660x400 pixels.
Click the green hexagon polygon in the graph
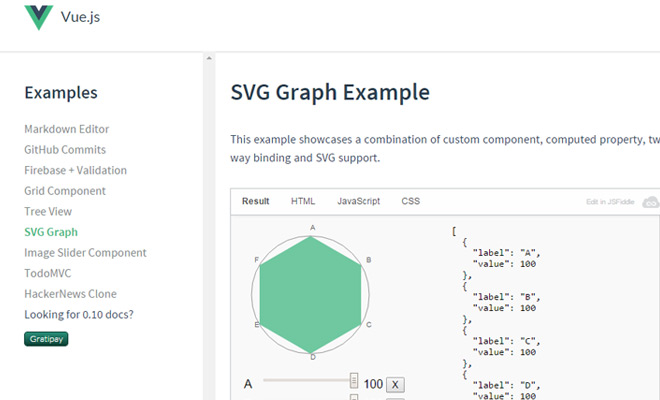point(311,295)
